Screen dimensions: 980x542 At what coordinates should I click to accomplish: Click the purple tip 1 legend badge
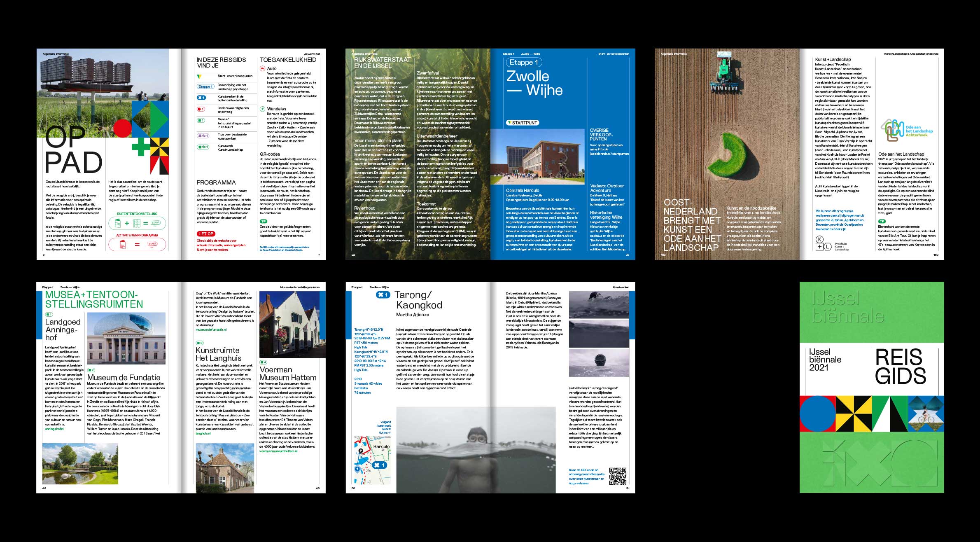[x=203, y=135]
